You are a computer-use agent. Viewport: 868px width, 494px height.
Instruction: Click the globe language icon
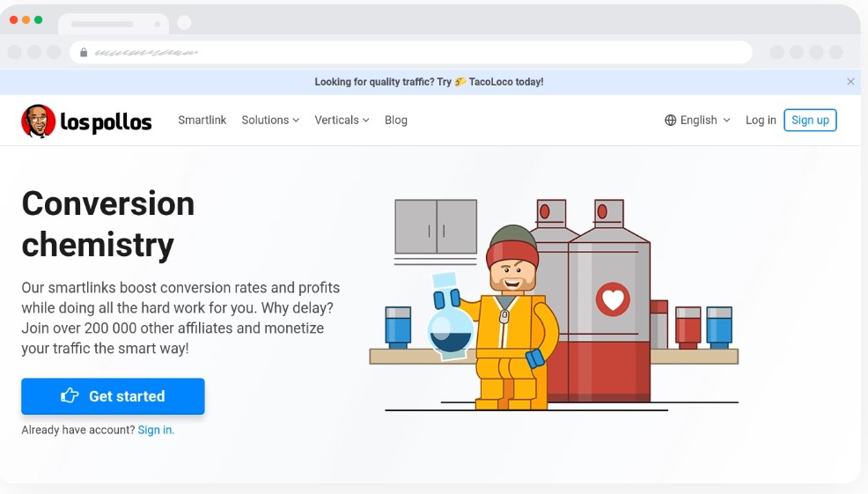pos(670,121)
